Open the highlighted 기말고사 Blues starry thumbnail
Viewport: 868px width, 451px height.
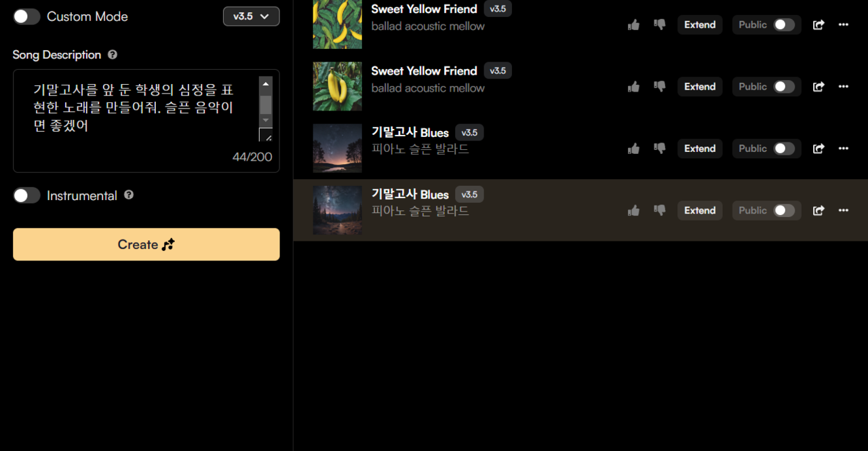tap(337, 210)
